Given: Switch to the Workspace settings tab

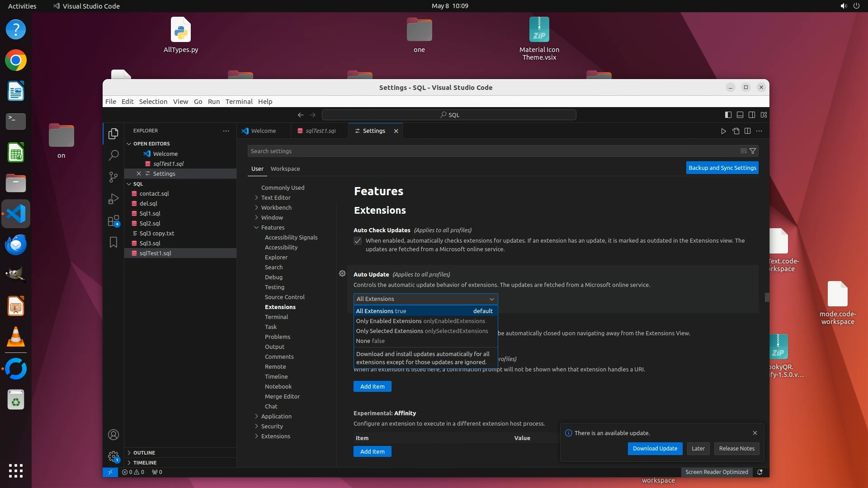Looking at the screenshot, I should 285,169.
